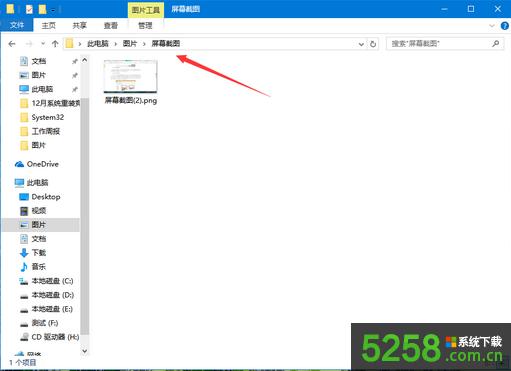Switch to the 管理 ribbon tab
The image size is (511, 371).
[145, 25]
